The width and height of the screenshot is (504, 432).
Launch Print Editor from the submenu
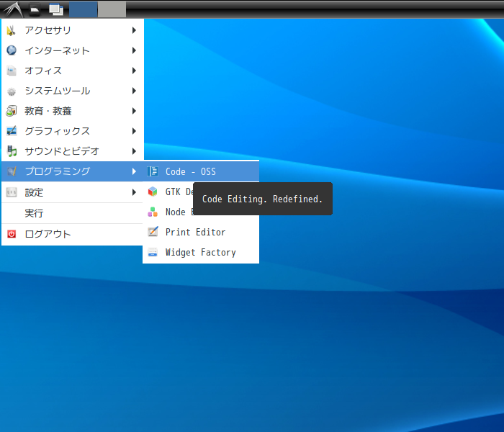(201, 232)
